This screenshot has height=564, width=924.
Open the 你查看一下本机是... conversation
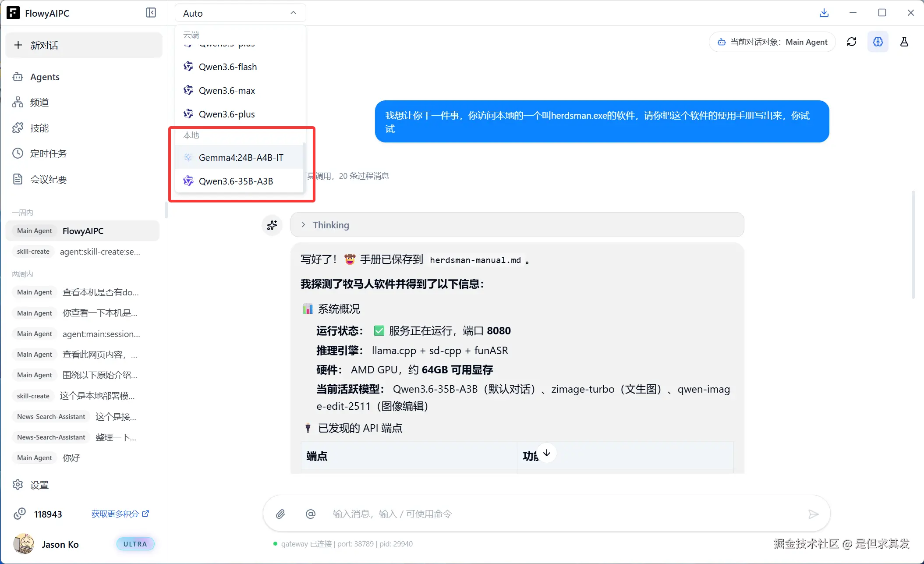click(83, 313)
